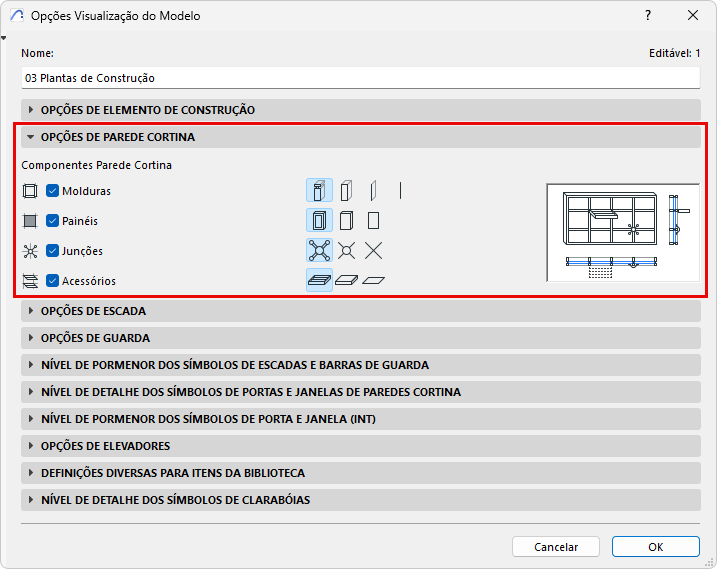Screen dimensions: 717x569
Task: Select full detail display for Molduras
Action: click(x=319, y=190)
